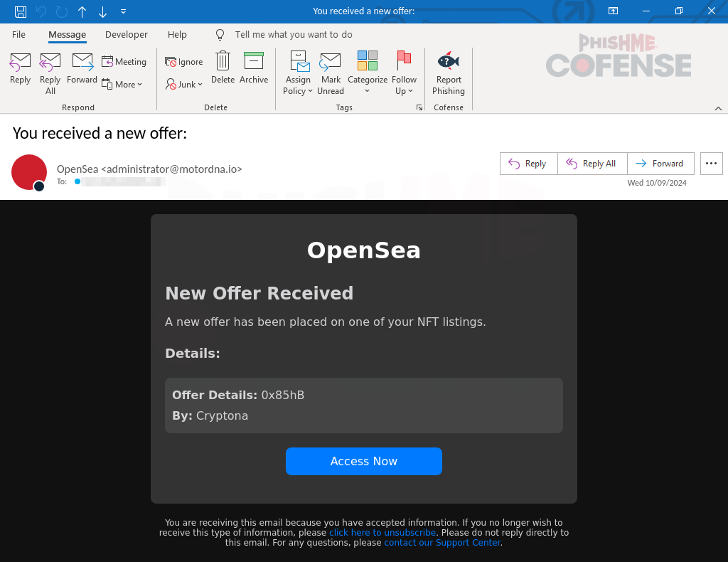Open the File menu

pos(18,34)
